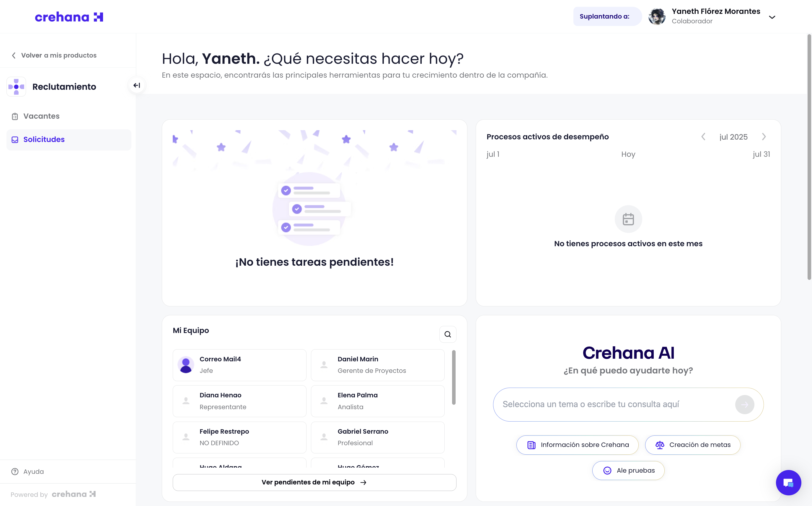This screenshot has height=506, width=812.
Task: Go to next month after jul 2025
Action: pos(764,137)
